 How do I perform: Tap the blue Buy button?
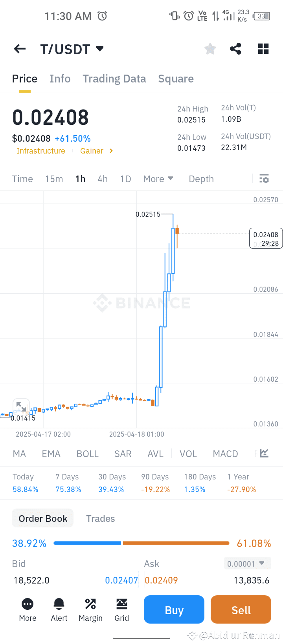pyautogui.click(x=174, y=609)
